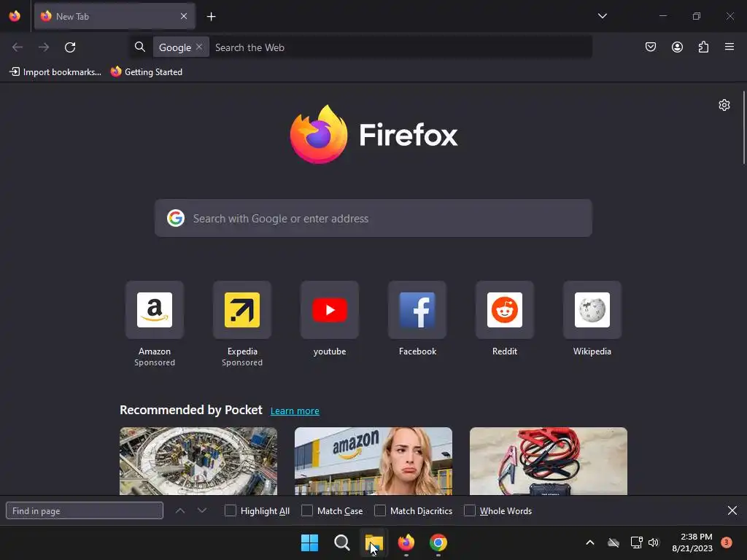Jump to previous find match

pos(180,510)
